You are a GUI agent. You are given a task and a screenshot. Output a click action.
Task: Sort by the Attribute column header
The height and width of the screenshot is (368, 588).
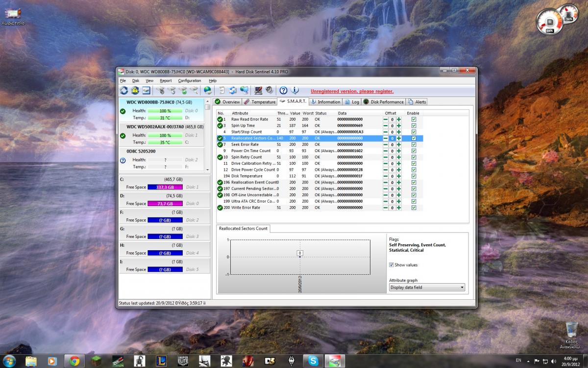tap(253, 113)
